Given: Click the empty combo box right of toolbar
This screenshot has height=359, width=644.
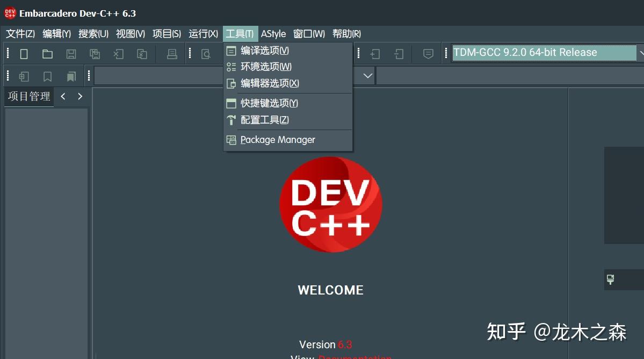Looking at the screenshot, I should point(510,76).
